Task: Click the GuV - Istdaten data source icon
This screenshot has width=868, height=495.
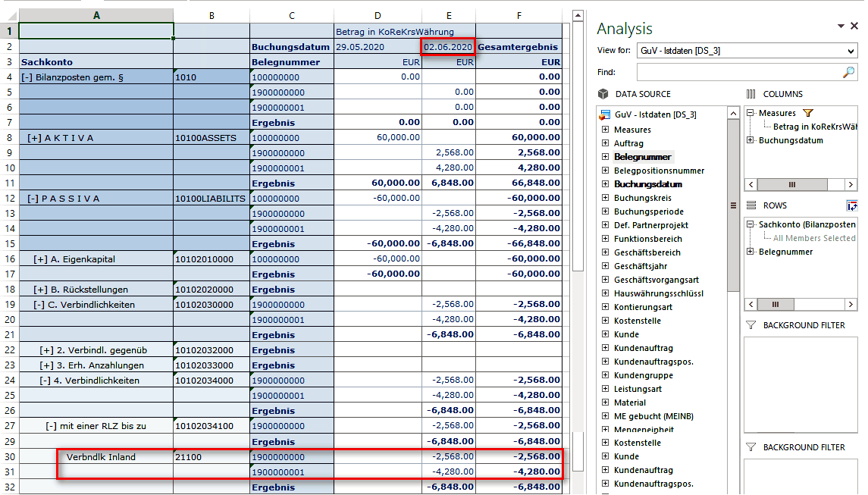Action: (x=604, y=115)
